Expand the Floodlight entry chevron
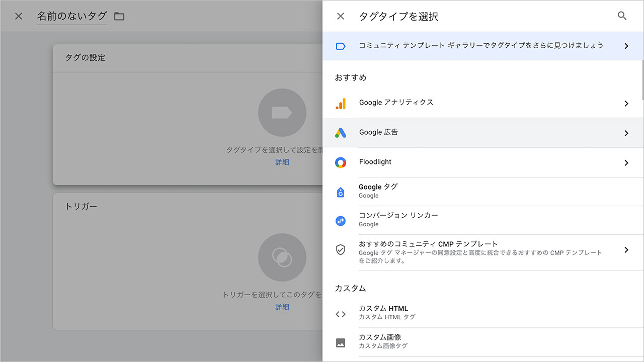 coord(626,162)
